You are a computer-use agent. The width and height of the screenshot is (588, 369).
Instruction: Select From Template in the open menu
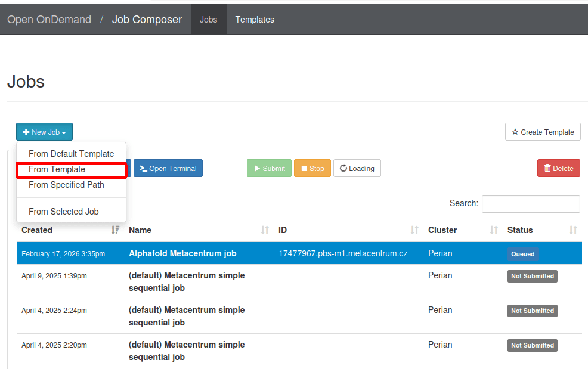click(x=58, y=169)
